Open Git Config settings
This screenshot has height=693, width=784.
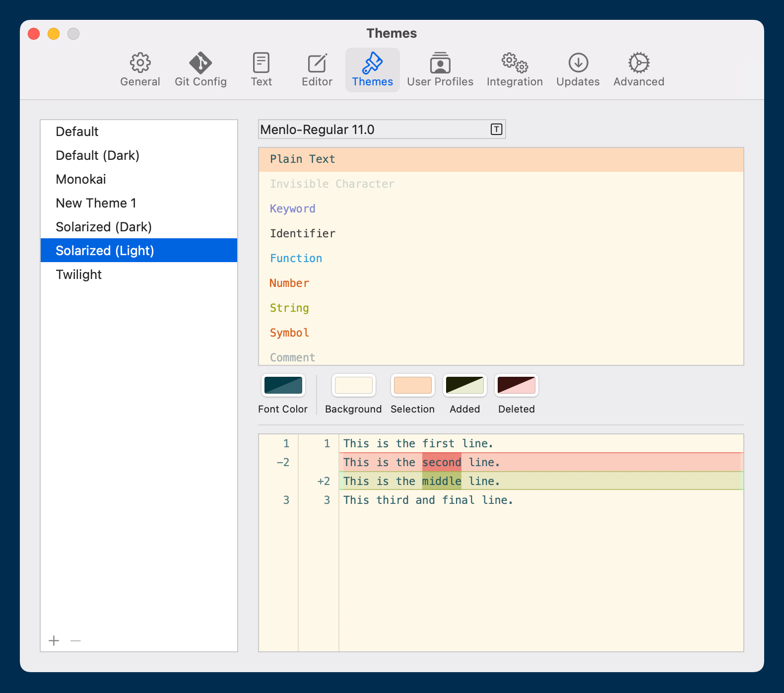pos(200,70)
